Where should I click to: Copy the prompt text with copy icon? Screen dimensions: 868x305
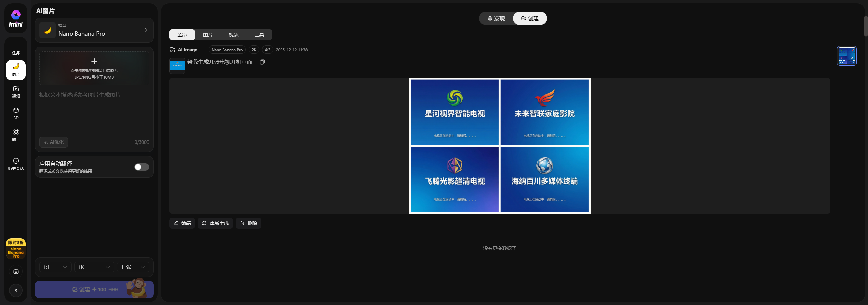pyautogui.click(x=262, y=62)
